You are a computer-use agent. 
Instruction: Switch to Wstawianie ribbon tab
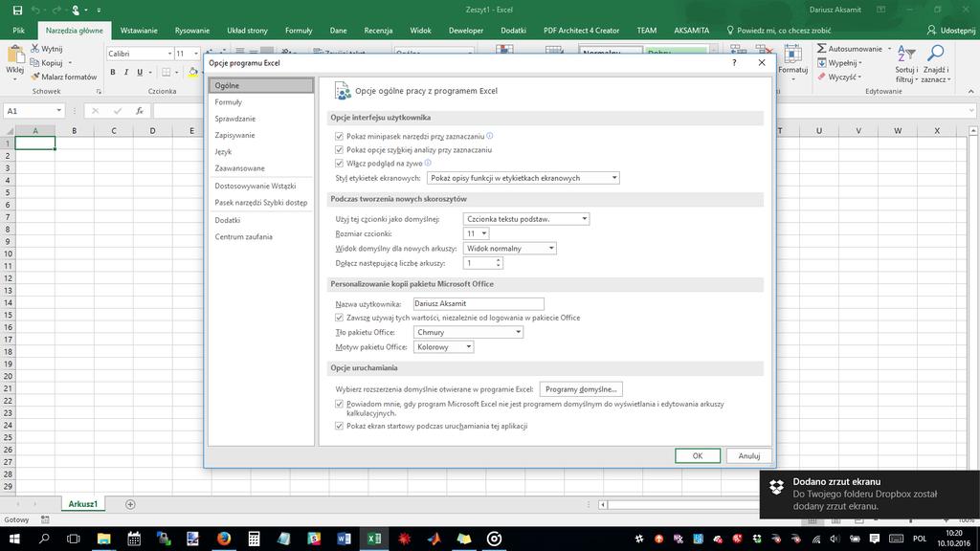click(x=139, y=30)
